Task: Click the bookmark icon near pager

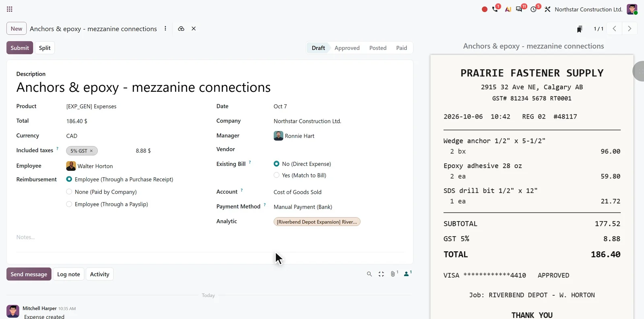Action: click(580, 29)
